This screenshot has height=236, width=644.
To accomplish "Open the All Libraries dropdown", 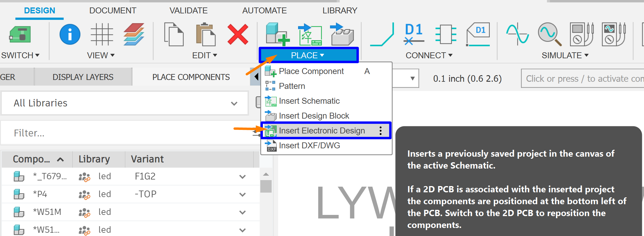I will [x=124, y=103].
